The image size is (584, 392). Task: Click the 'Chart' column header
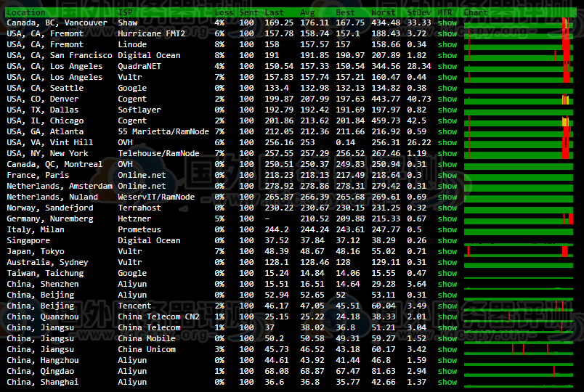[x=475, y=12]
